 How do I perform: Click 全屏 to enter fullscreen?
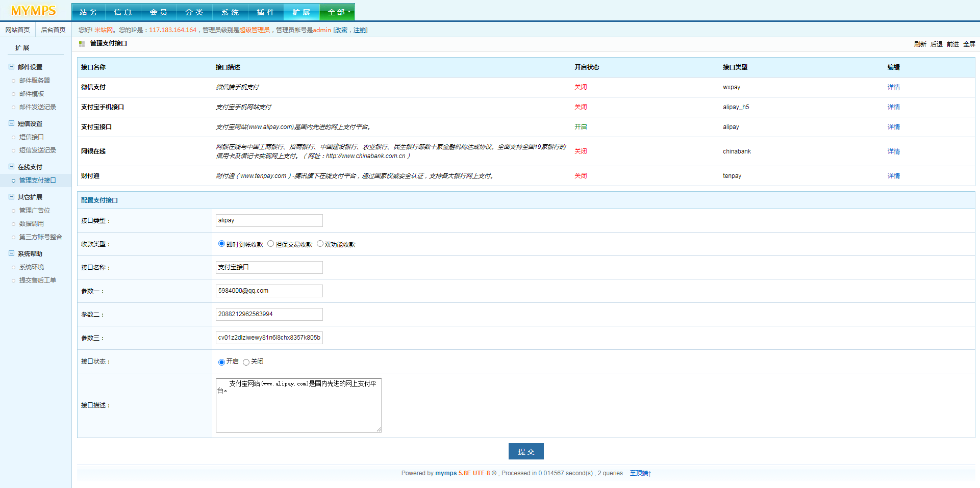[969, 44]
